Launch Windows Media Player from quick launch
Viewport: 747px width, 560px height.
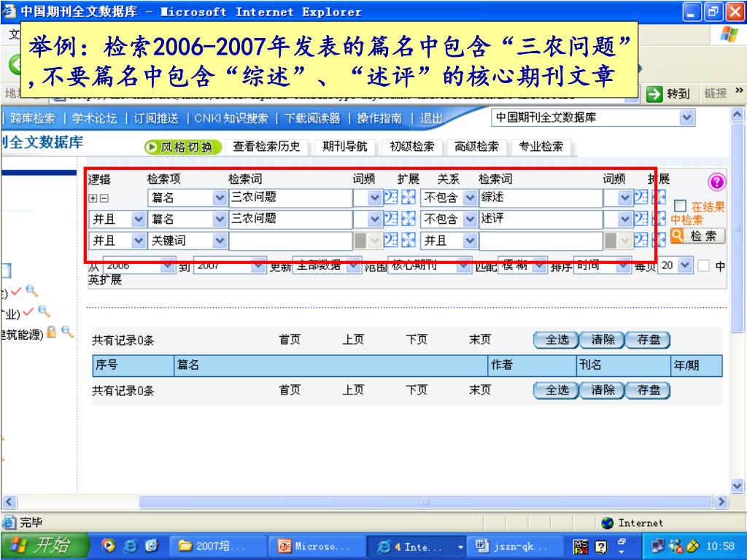[109, 545]
